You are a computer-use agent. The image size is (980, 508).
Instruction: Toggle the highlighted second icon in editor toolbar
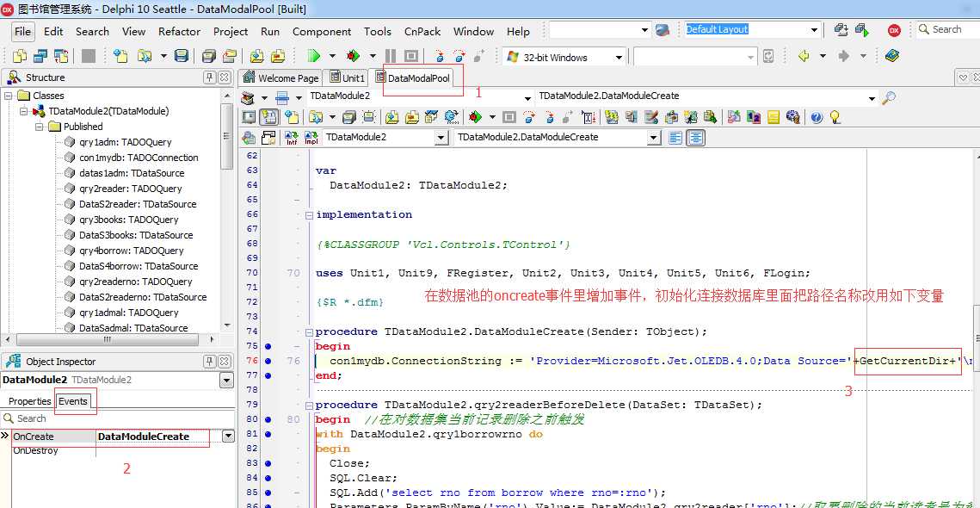269,117
